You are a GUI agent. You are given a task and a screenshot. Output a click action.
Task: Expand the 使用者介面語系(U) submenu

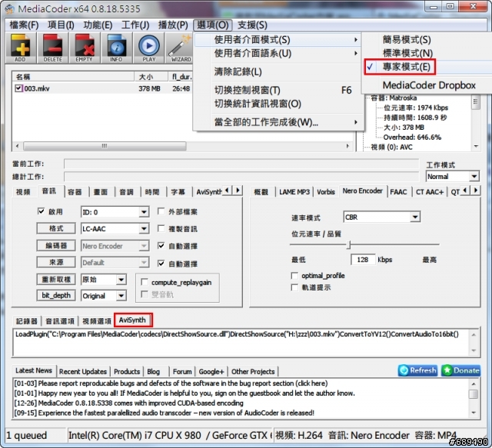(x=278, y=53)
